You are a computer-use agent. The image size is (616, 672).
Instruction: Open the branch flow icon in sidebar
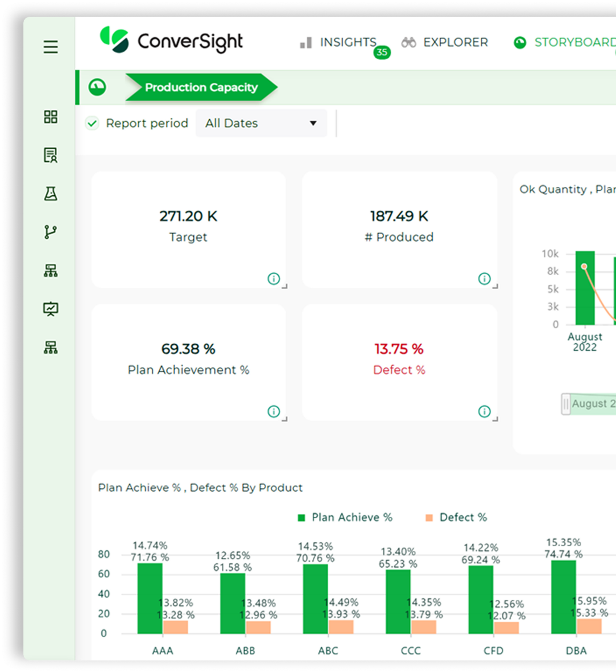coord(51,232)
